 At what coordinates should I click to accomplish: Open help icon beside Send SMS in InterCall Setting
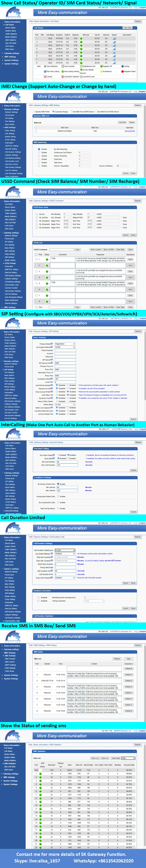[x=54, y=458]
